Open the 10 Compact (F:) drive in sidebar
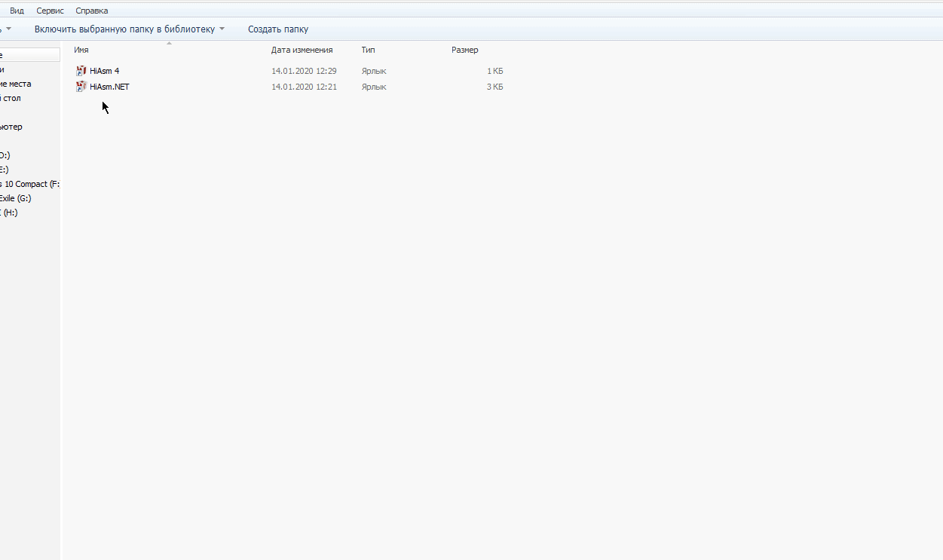The width and height of the screenshot is (943, 560). pos(29,184)
